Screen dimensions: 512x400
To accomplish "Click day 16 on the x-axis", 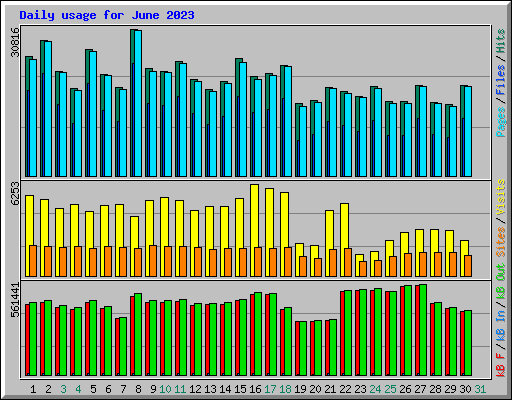I will tap(255, 389).
